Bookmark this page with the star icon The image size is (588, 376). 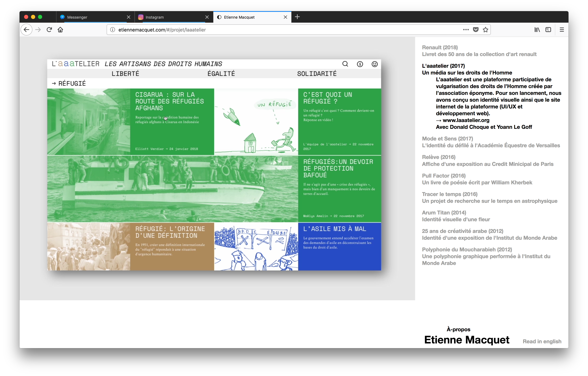(485, 30)
